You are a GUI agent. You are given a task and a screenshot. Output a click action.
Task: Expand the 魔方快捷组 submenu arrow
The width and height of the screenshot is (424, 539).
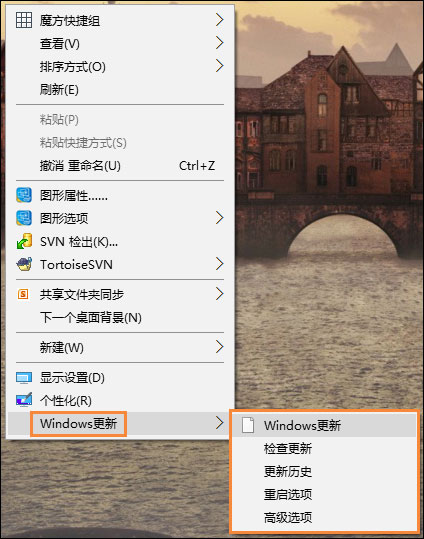pos(219,20)
